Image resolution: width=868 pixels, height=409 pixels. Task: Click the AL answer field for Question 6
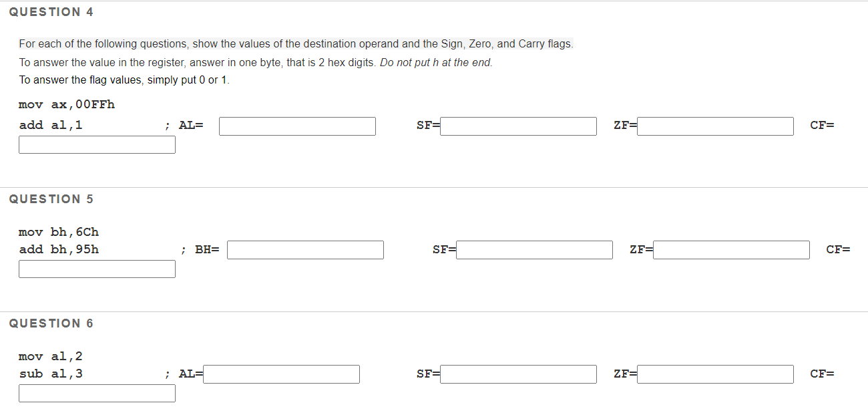click(280, 374)
